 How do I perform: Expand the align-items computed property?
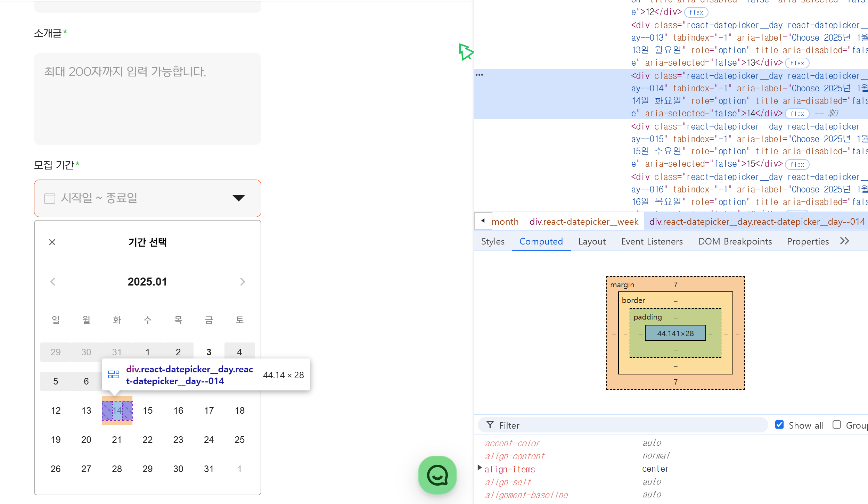480,468
